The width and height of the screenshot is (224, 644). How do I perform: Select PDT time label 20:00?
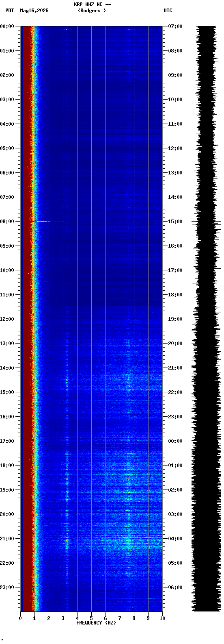[7, 514]
